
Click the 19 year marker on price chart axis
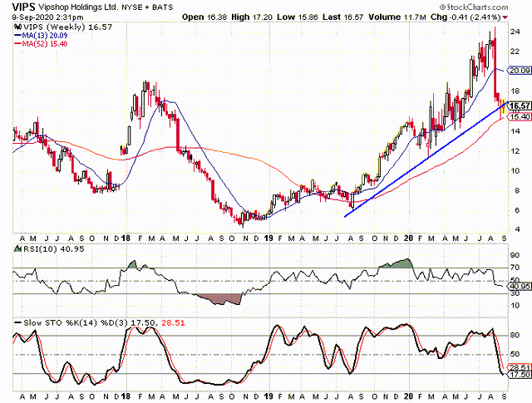[x=268, y=238]
